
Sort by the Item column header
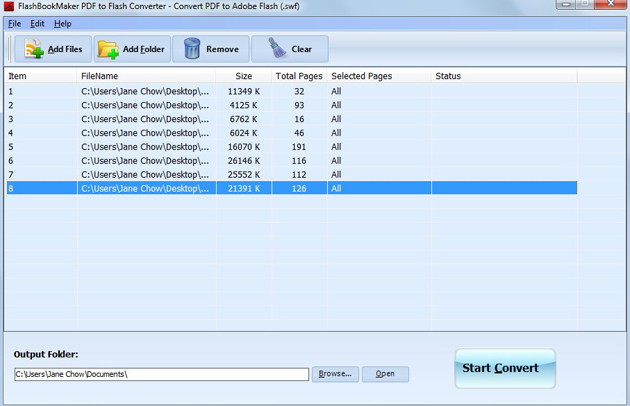click(x=40, y=76)
